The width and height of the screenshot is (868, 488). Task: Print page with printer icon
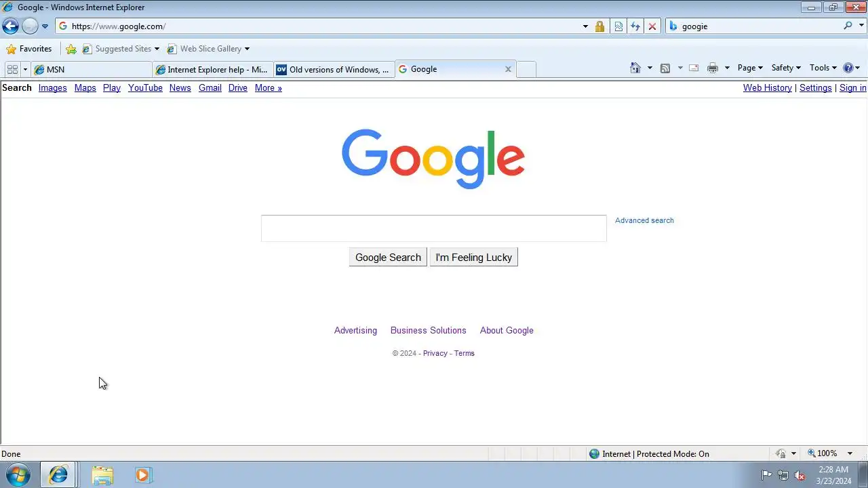[x=713, y=68]
